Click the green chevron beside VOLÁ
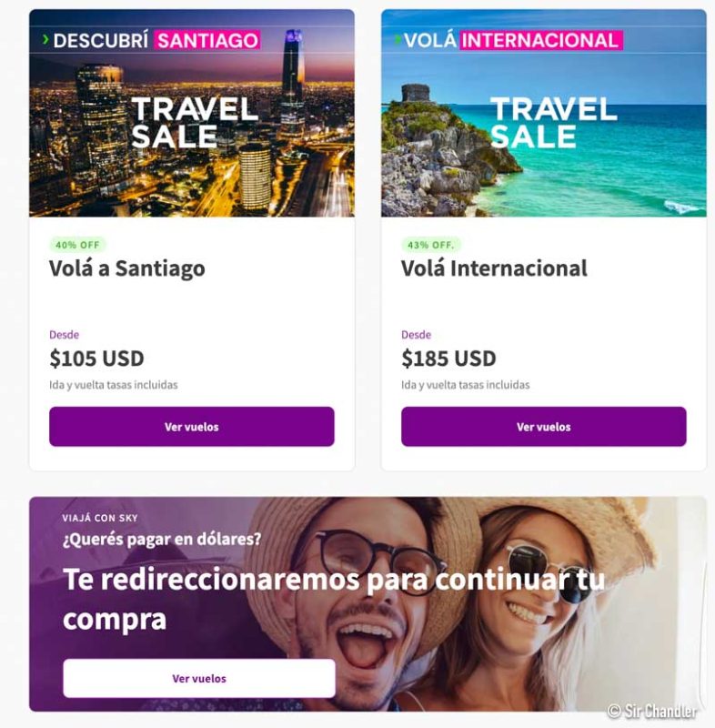 (x=398, y=39)
